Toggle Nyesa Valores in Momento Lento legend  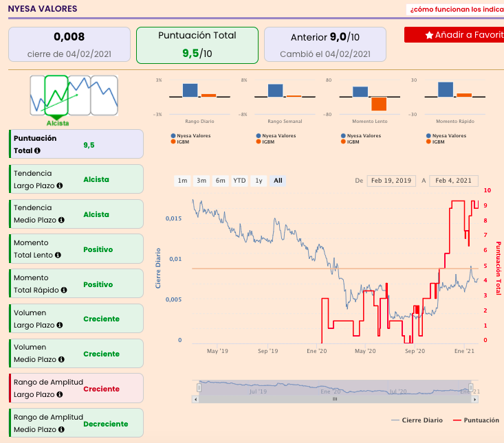pyautogui.click(x=361, y=136)
